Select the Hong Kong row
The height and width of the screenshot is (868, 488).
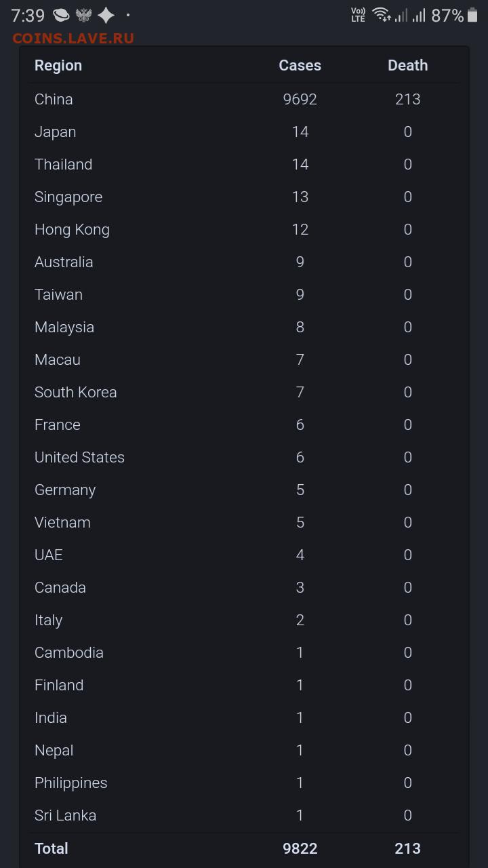72,229
